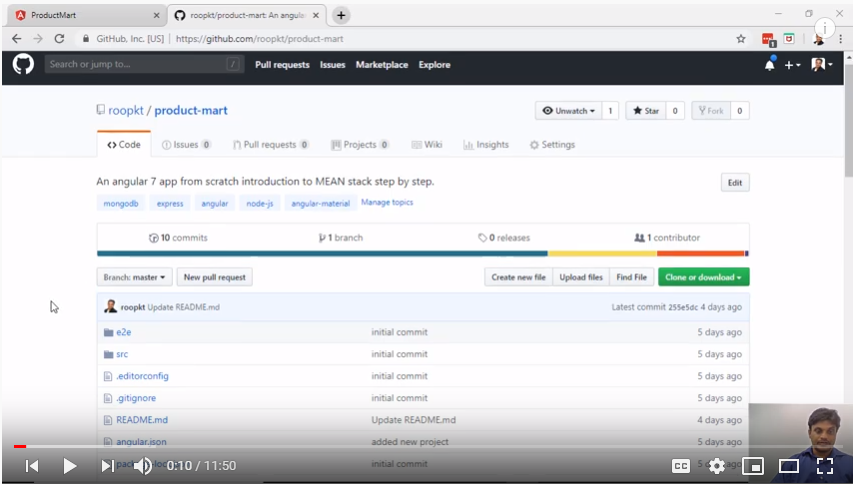Reload the page in browser
Image resolution: width=853 pixels, height=484 pixels.
point(59,39)
